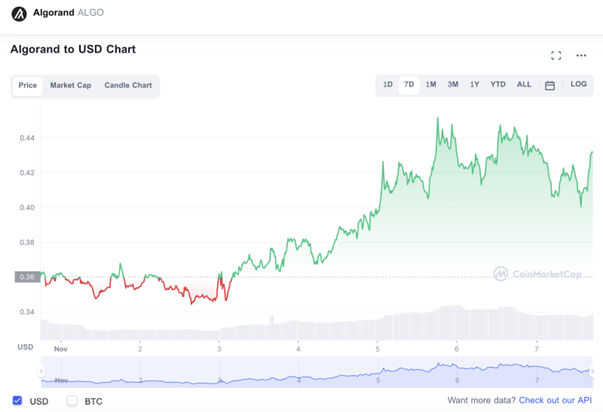Viewport: 603px width, 412px height.
Task: Follow the 'Check out our API' link
Action: click(555, 400)
